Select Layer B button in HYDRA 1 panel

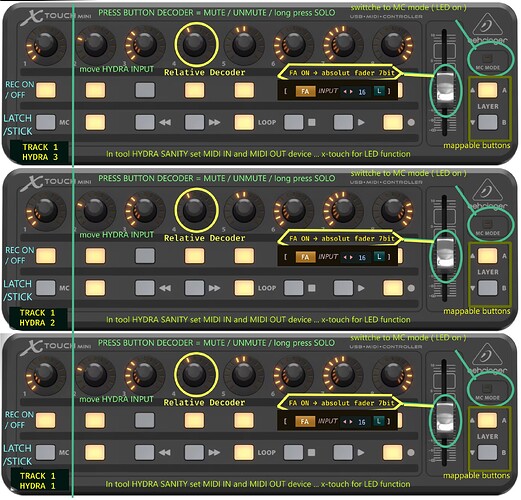point(487,452)
